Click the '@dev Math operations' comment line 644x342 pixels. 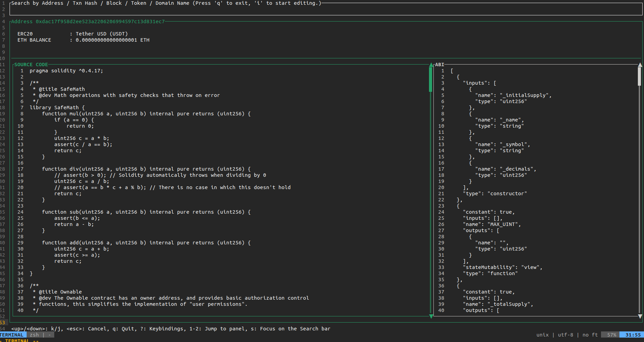[126, 95]
